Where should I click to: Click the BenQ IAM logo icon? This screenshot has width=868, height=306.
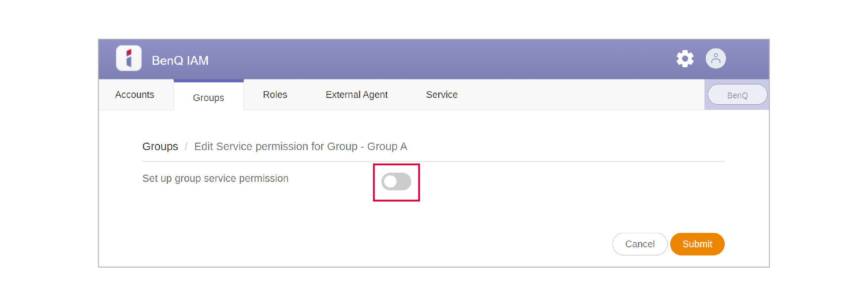tap(129, 59)
